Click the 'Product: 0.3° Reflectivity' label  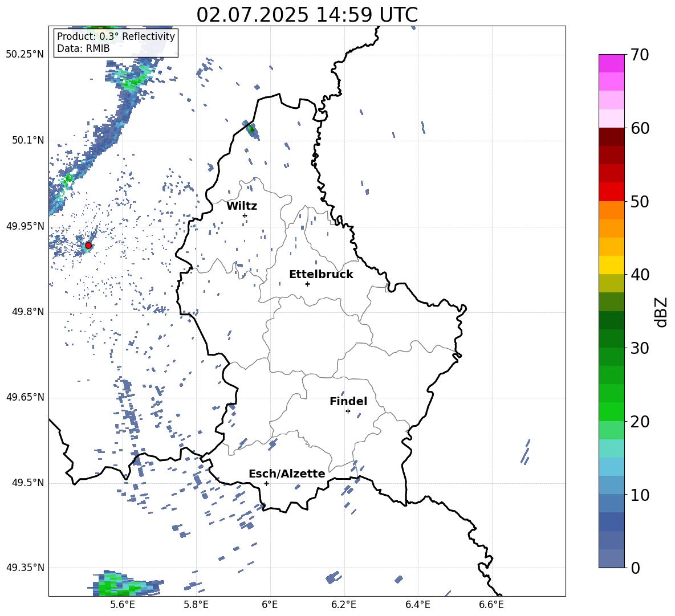[x=116, y=36]
